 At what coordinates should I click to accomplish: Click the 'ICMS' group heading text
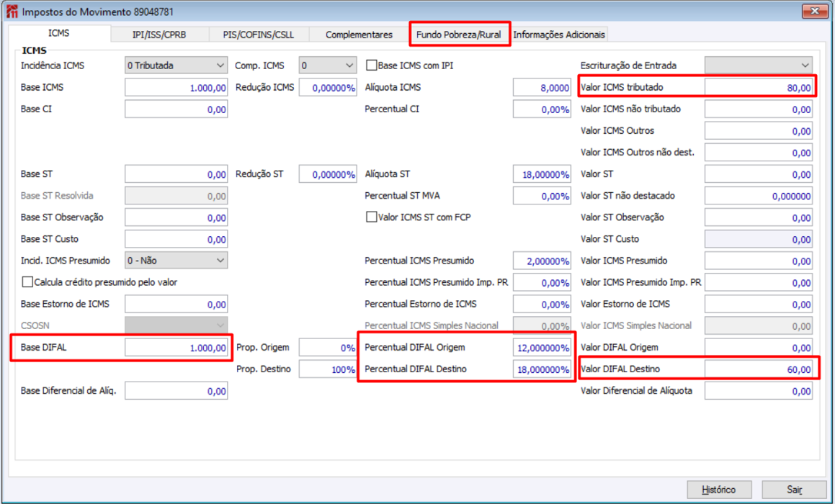[34, 50]
